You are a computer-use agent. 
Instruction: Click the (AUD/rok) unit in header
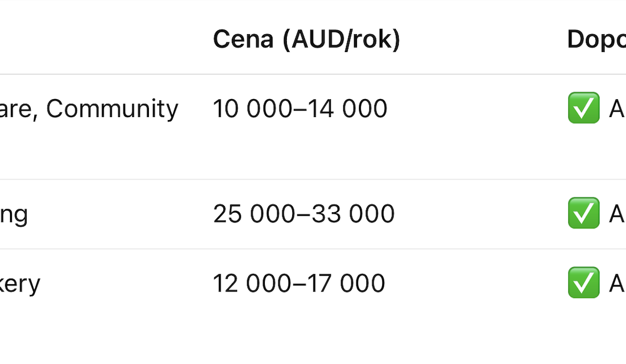[x=341, y=40]
